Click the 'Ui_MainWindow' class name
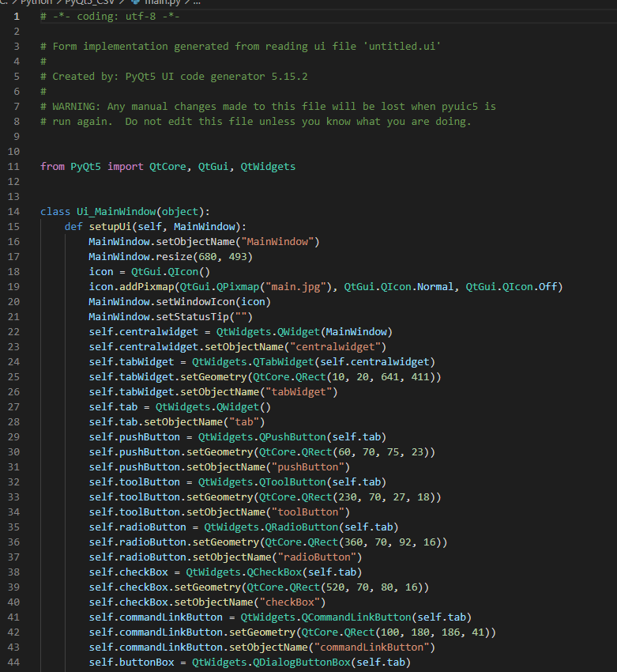Screen dimensions: 617x672 [116, 212]
